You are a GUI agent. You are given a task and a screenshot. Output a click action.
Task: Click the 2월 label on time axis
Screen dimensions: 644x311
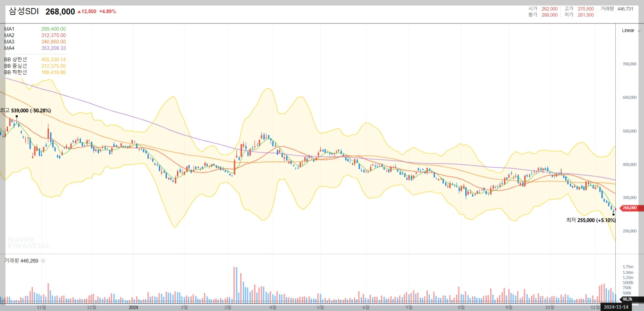point(185,307)
